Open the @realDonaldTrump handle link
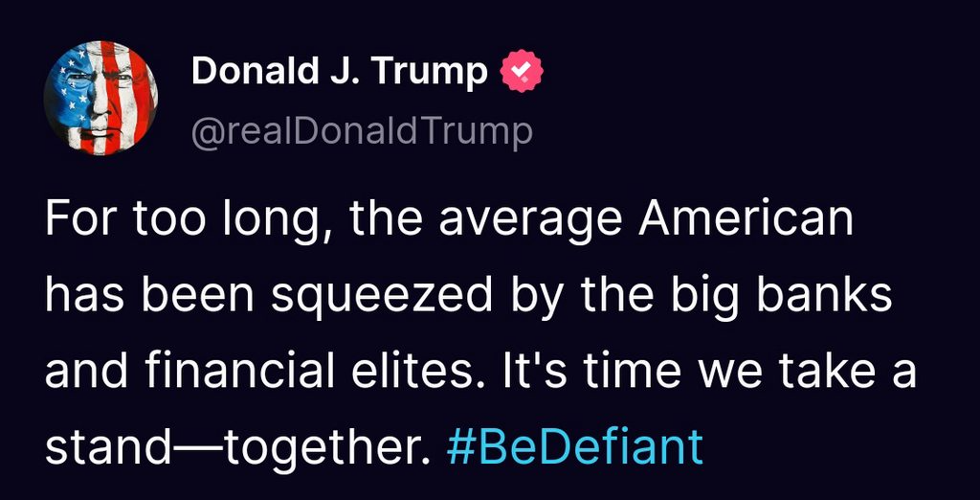The image size is (980, 500). (x=362, y=131)
